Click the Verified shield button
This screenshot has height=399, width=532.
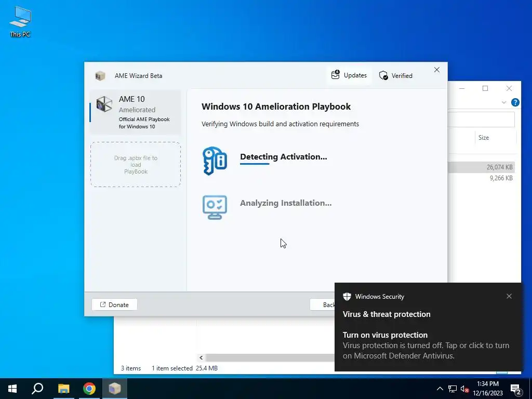[395, 76]
